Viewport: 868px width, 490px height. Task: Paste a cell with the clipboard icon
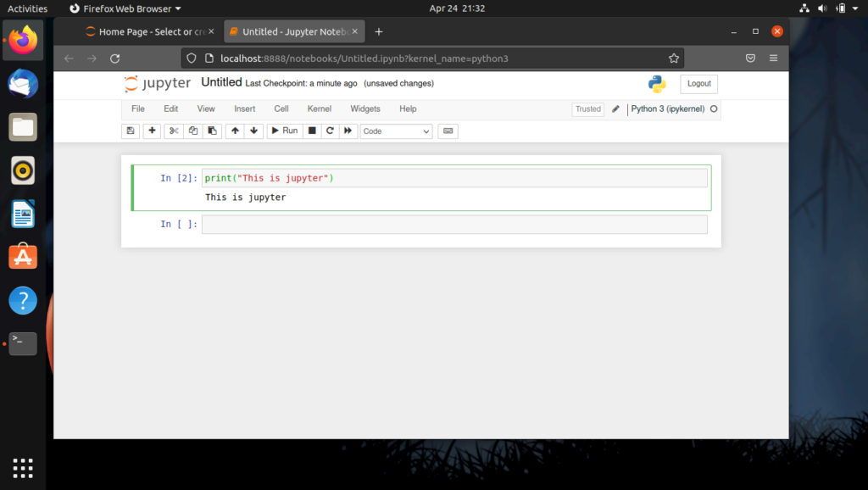coord(213,131)
